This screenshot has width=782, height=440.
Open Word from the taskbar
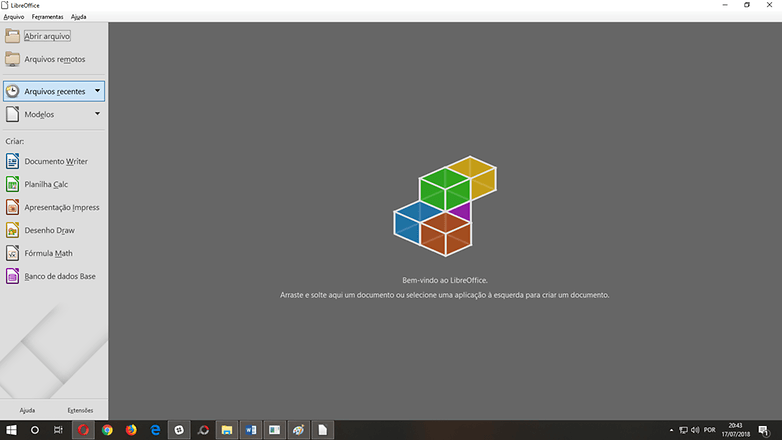tap(250, 430)
